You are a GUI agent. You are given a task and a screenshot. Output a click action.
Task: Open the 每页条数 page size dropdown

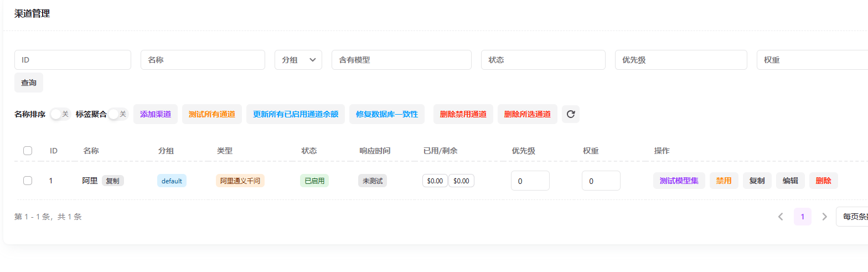(x=852, y=217)
